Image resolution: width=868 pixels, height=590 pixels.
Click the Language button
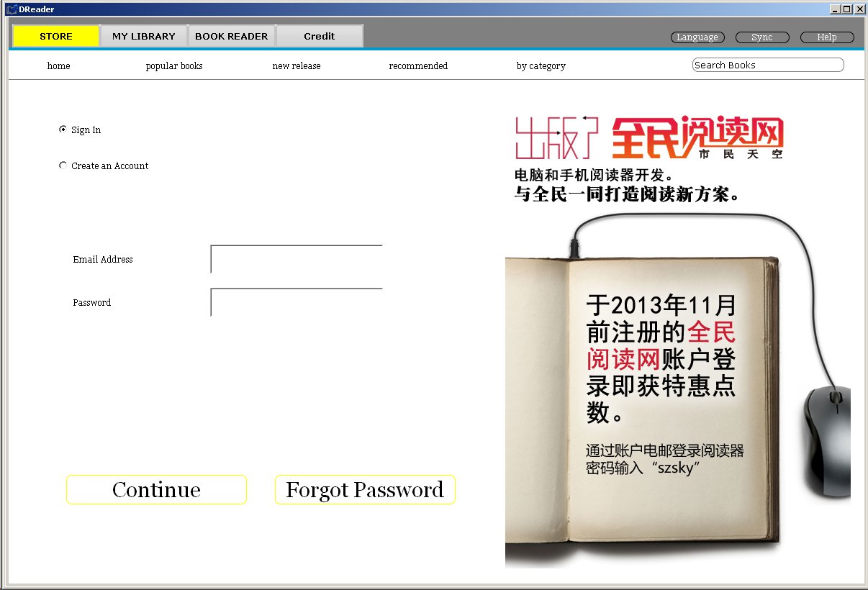(x=697, y=37)
